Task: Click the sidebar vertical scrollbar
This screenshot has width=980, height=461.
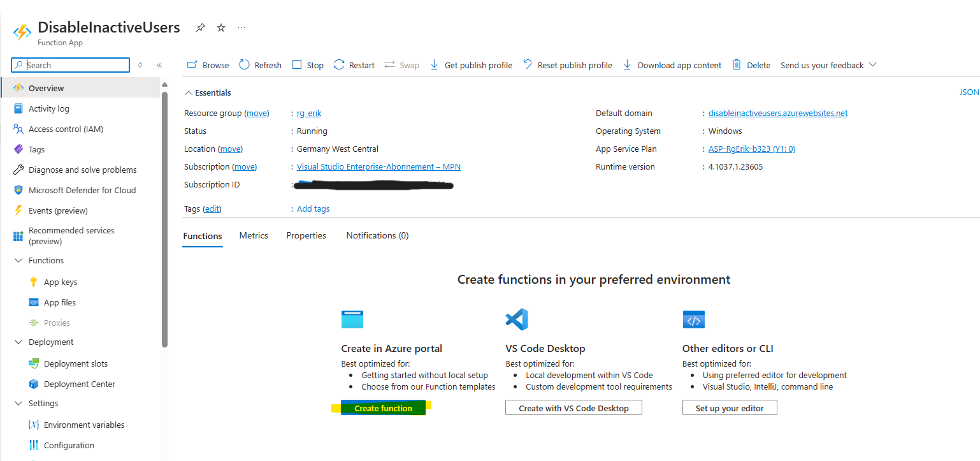Action: (x=164, y=217)
